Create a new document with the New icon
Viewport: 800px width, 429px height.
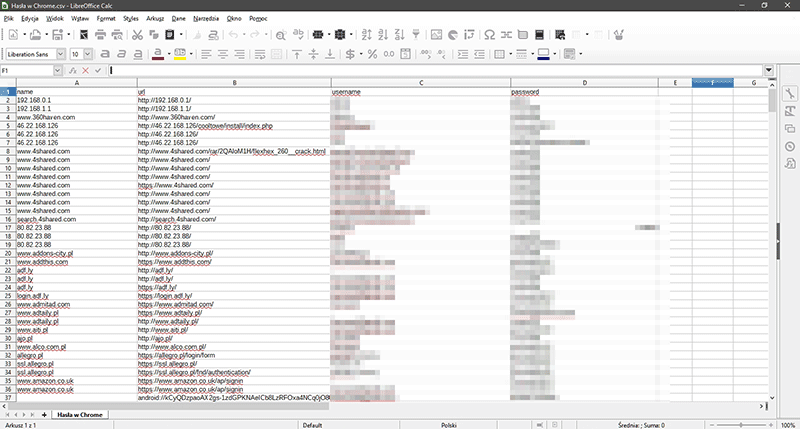(13, 35)
